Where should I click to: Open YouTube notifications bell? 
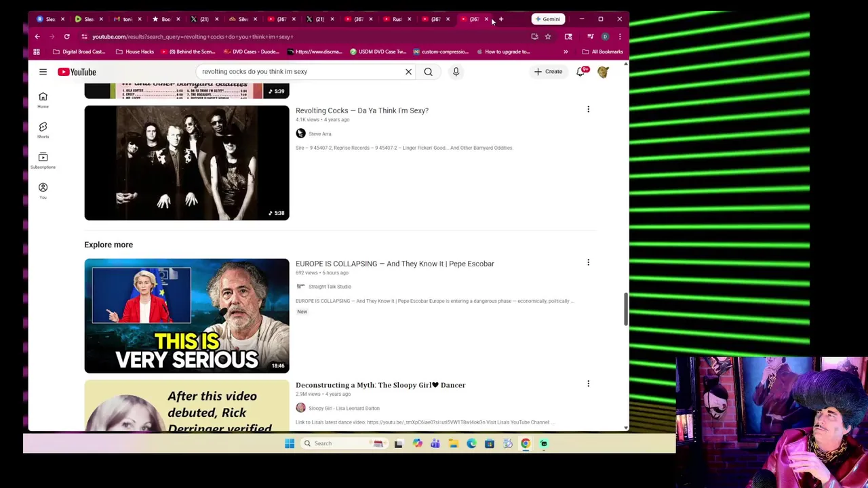tap(580, 71)
